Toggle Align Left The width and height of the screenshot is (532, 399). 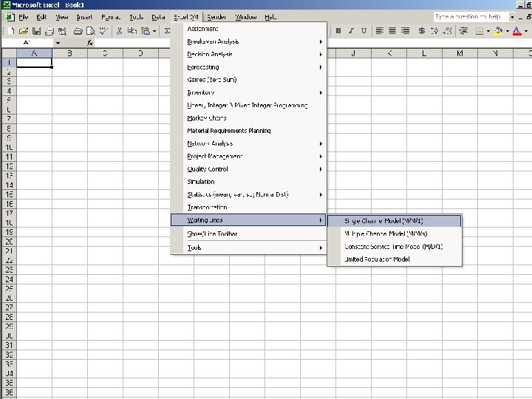[379, 31]
